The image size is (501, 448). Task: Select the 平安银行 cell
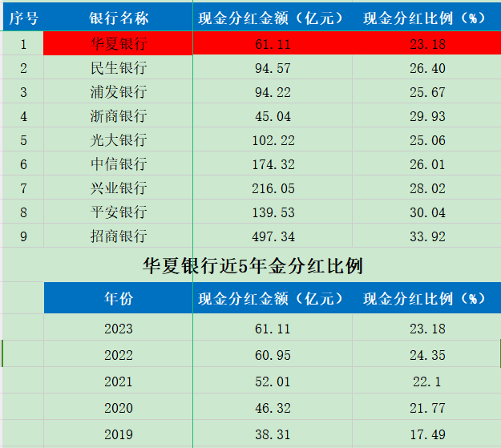pyautogui.click(x=118, y=212)
